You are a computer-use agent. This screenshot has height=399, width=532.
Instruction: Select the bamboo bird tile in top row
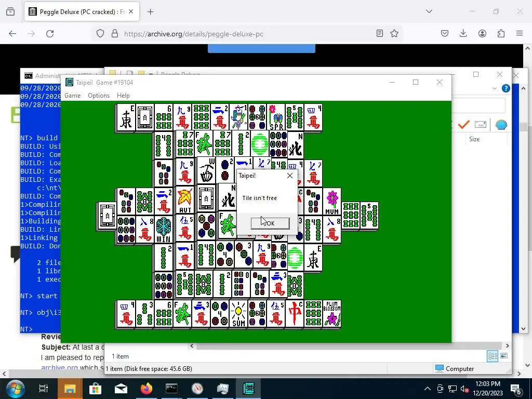(238, 117)
